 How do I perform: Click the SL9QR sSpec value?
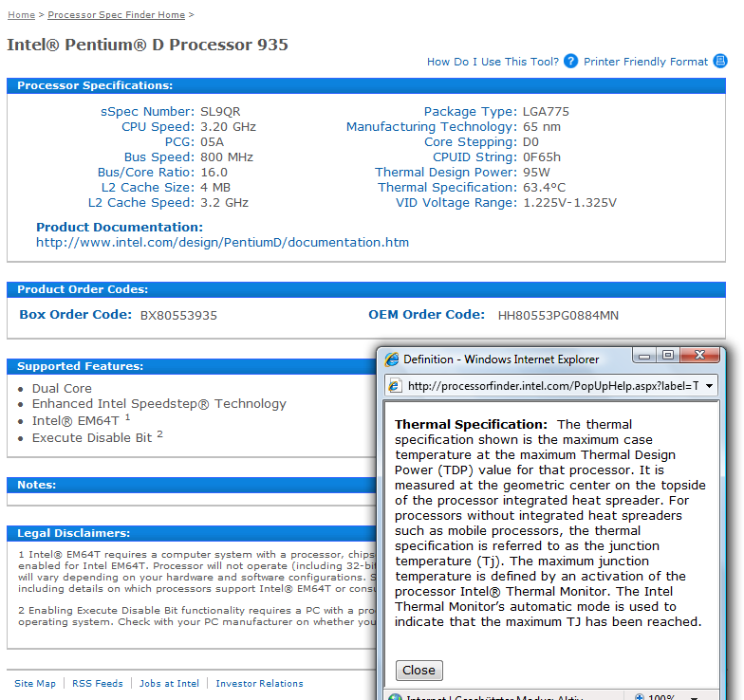click(220, 112)
